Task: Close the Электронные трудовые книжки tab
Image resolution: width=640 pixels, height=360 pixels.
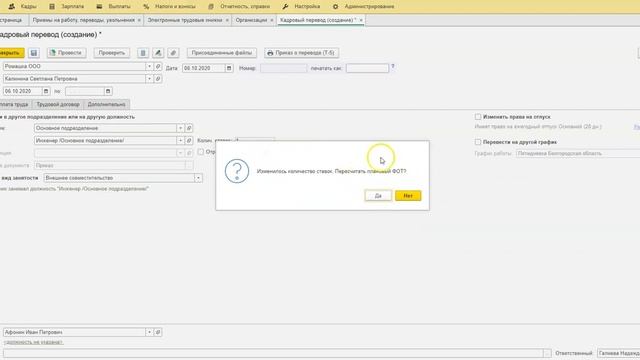Action: 227,20
